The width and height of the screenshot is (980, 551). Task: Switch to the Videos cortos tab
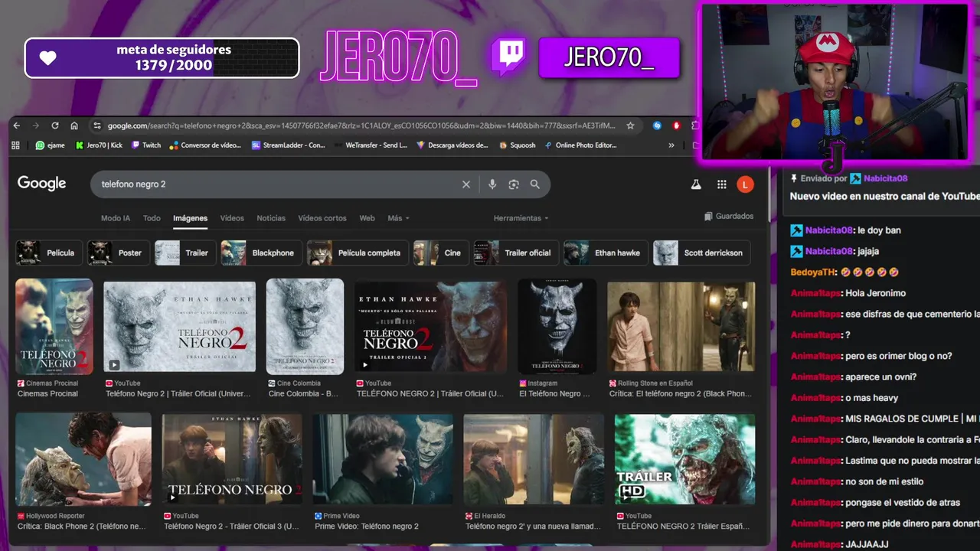(322, 218)
